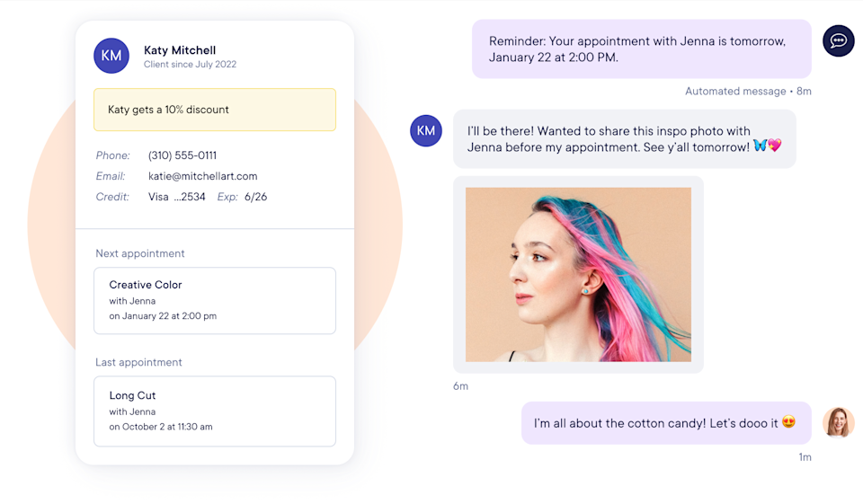Click phone number (310) 555-0111
This screenshot has height=504, width=863.
pyautogui.click(x=182, y=155)
